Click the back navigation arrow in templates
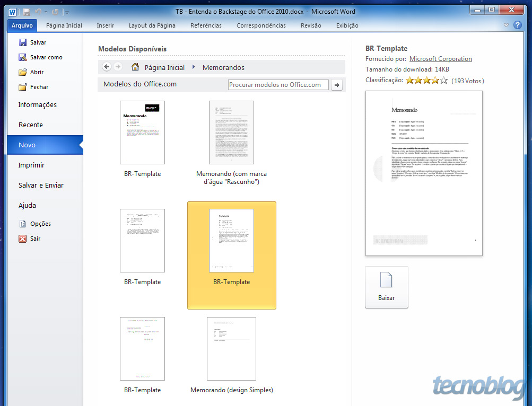This screenshot has width=532, height=406. (x=107, y=67)
